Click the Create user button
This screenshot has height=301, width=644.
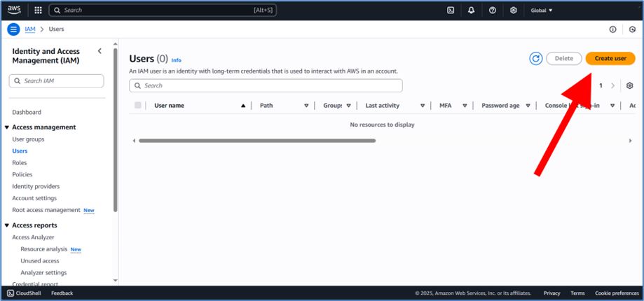point(610,59)
